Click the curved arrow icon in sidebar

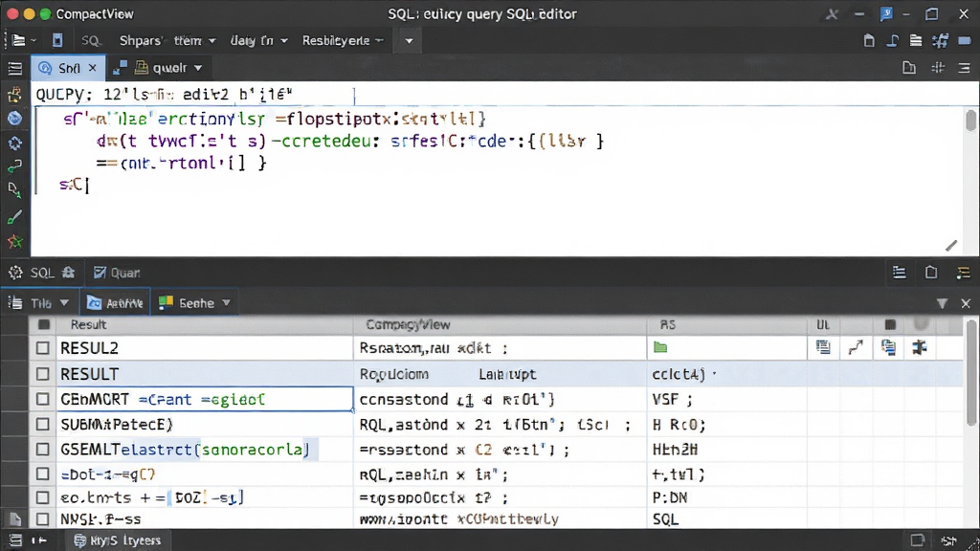click(x=14, y=166)
